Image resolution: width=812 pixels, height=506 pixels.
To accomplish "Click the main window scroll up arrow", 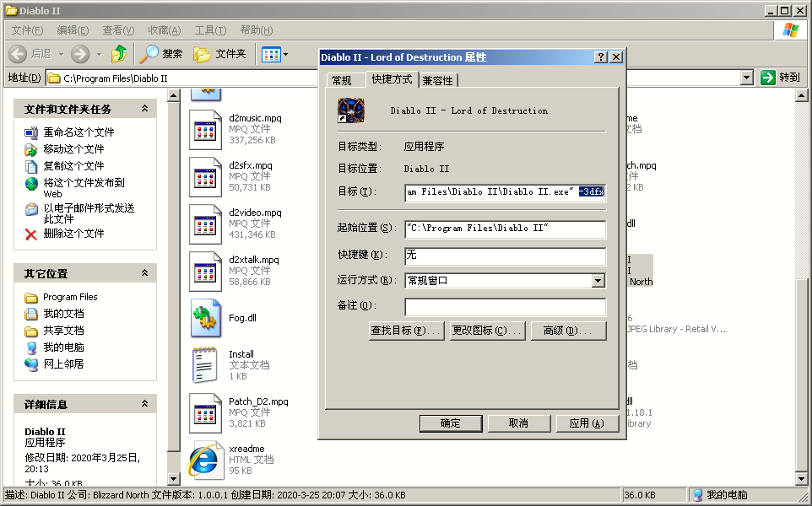I will (801, 95).
